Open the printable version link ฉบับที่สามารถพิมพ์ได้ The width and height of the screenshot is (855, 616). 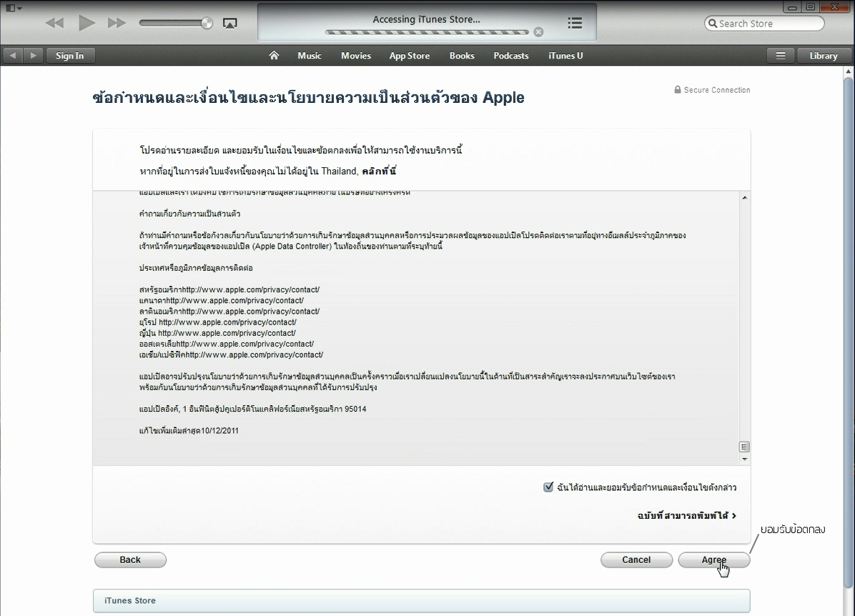tap(687, 516)
